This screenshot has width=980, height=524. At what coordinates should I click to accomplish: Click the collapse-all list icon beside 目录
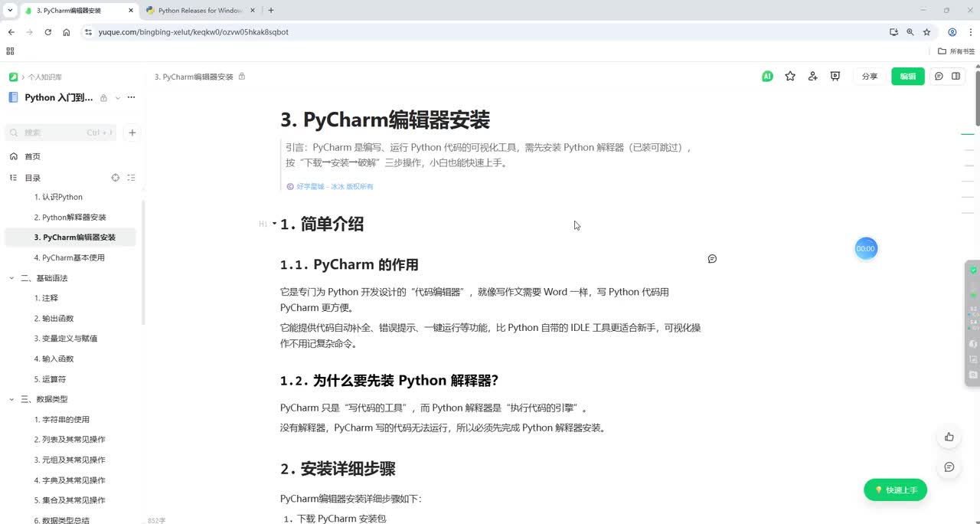[131, 178]
